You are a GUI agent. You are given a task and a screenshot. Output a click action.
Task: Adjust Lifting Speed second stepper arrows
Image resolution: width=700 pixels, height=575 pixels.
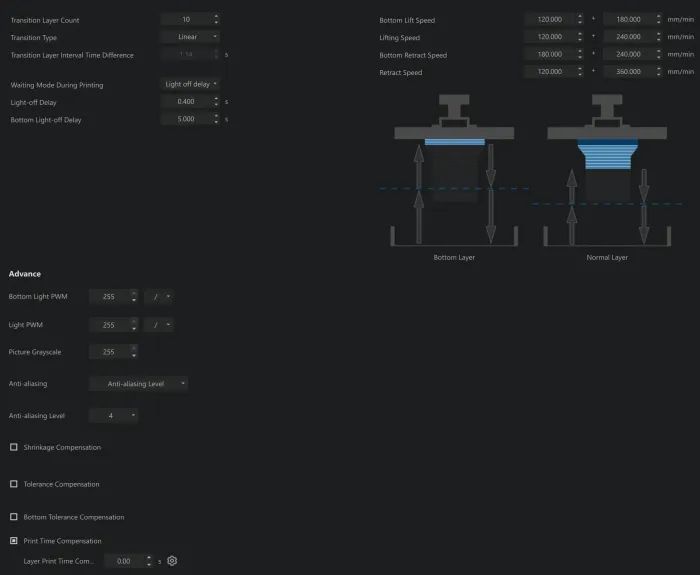pyautogui.click(x=658, y=37)
